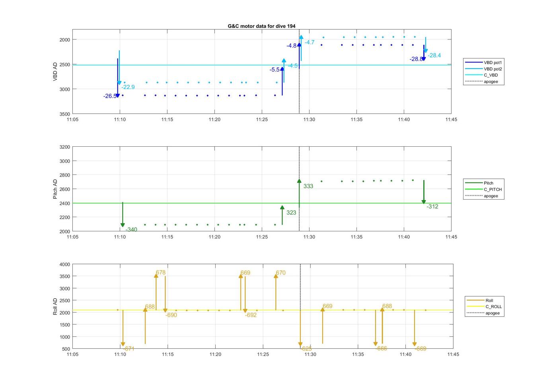Click the 'C_ROLL' legend entry
The height and width of the screenshot is (392, 557).
pyautogui.click(x=484, y=307)
